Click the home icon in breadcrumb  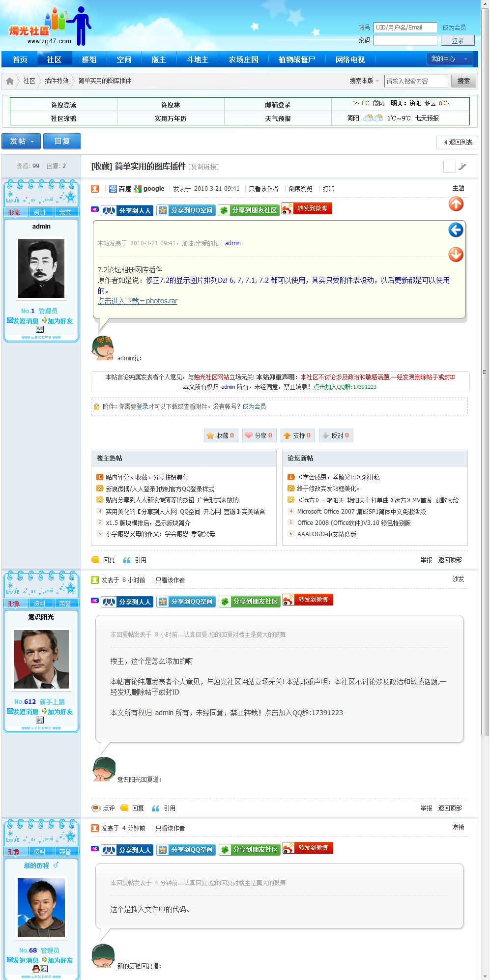point(9,81)
